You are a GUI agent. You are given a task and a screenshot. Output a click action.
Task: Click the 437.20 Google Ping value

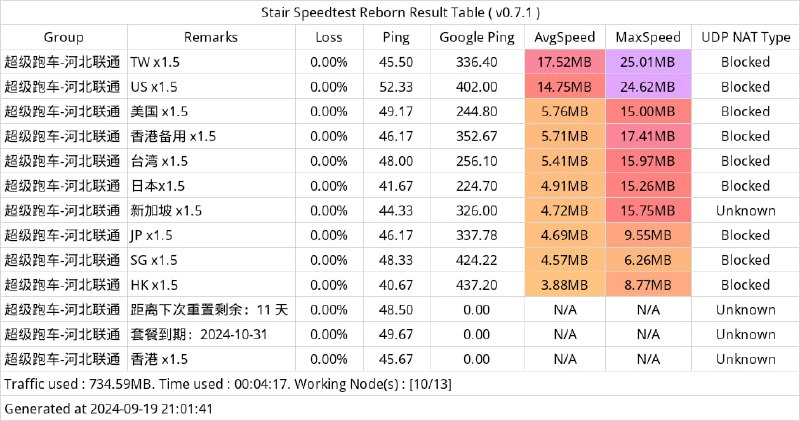click(477, 285)
